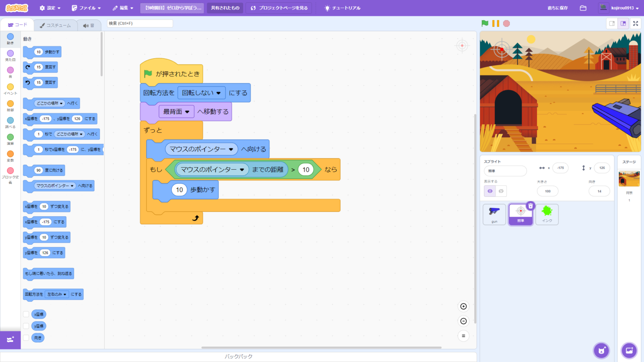Screen dimensions: 644x362
Task: Click the 直ちに保存 save button
Action: coord(557,8)
